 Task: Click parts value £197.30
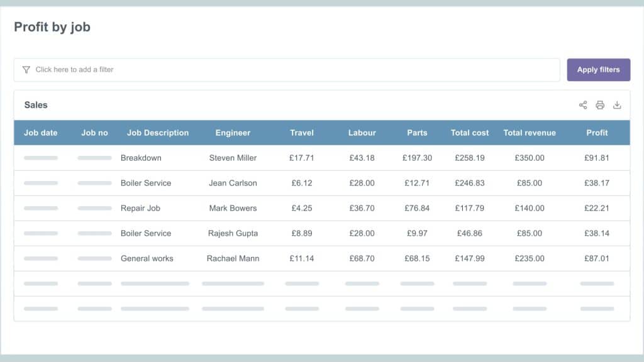417,158
